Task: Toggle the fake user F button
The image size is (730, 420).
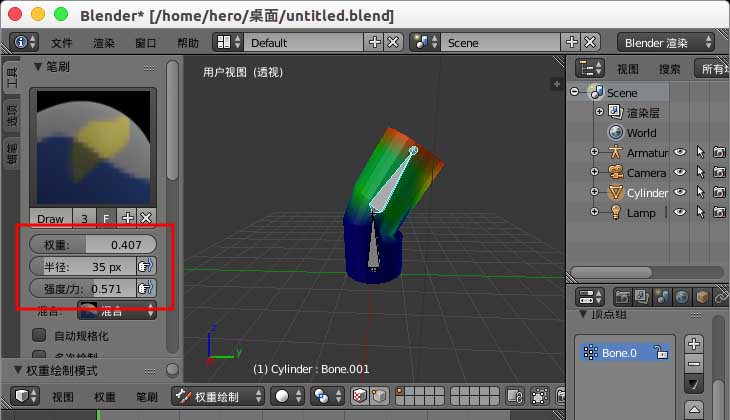Action: click(107, 218)
